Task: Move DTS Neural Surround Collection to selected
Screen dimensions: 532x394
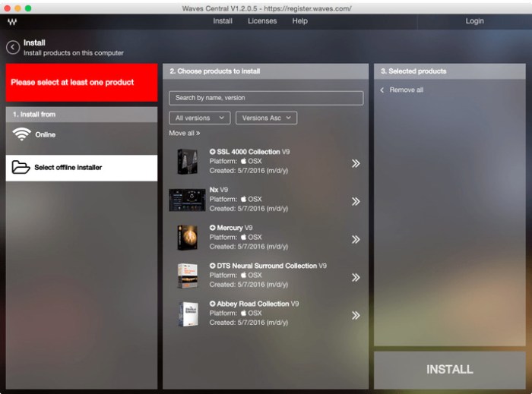Action: click(356, 277)
